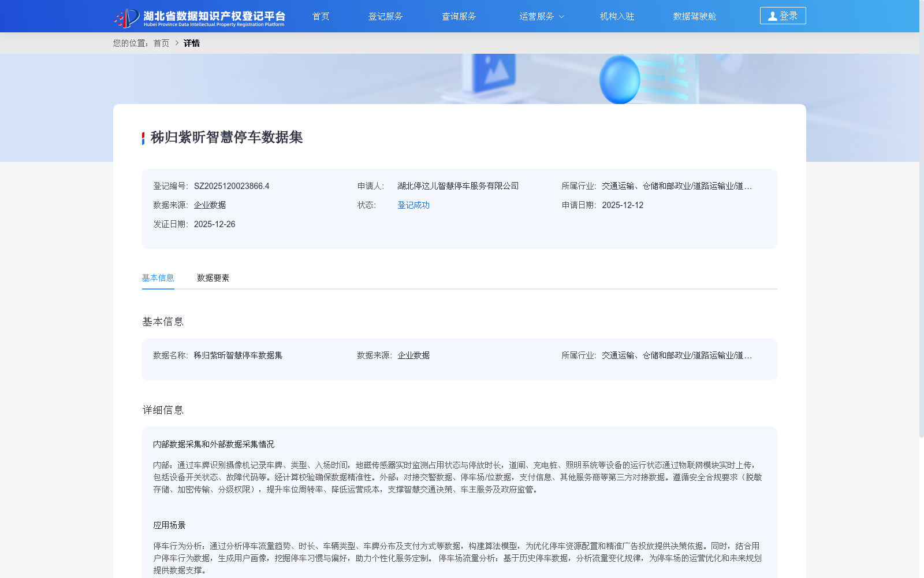Click the 所属行业 value in 基本信息 section

pyautogui.click(x=677, y=355)
